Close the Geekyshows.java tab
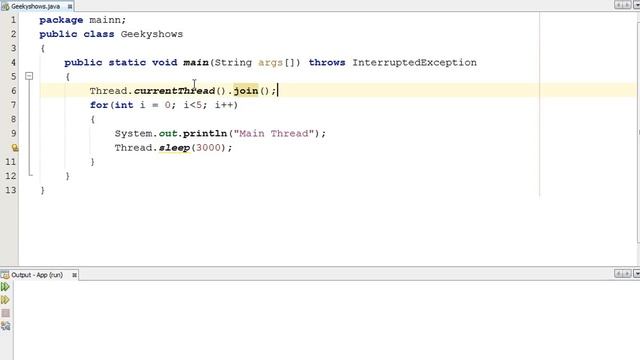 point(70,7)
